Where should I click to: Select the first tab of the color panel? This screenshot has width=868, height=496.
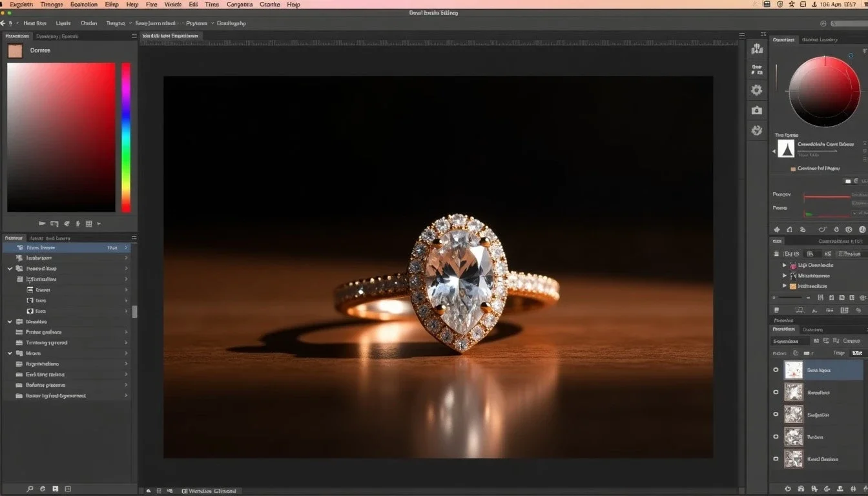17,36
